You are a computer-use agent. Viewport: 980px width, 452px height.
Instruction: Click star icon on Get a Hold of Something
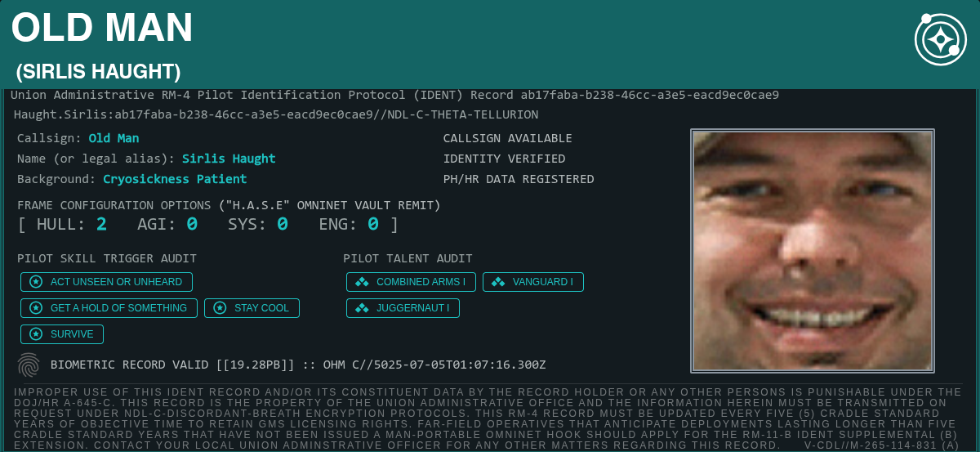(x=36, y=308)
